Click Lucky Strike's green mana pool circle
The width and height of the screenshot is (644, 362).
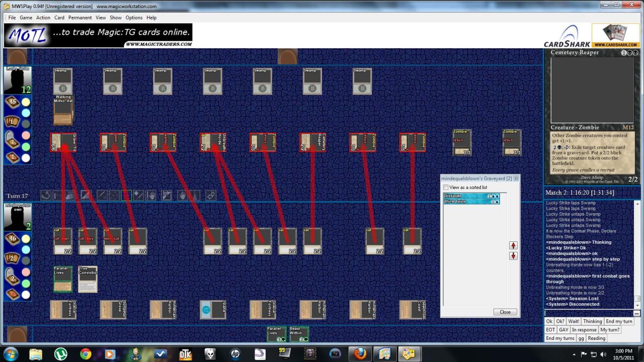pyautogui.click(x=26, y=146)
